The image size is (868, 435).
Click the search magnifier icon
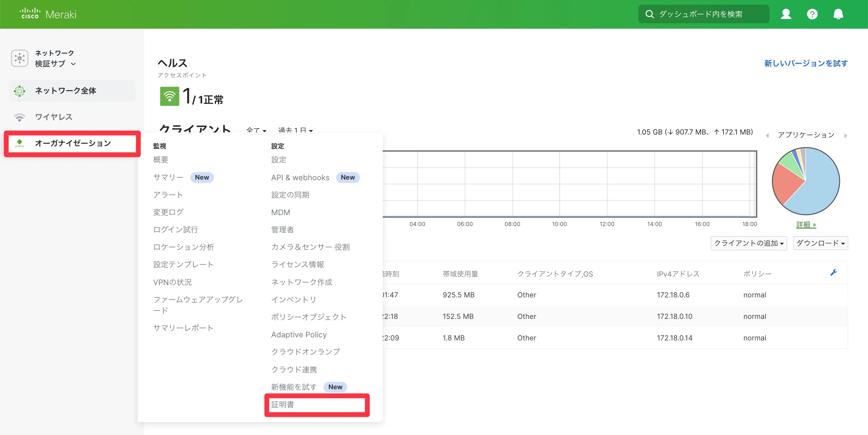(649, 14)
